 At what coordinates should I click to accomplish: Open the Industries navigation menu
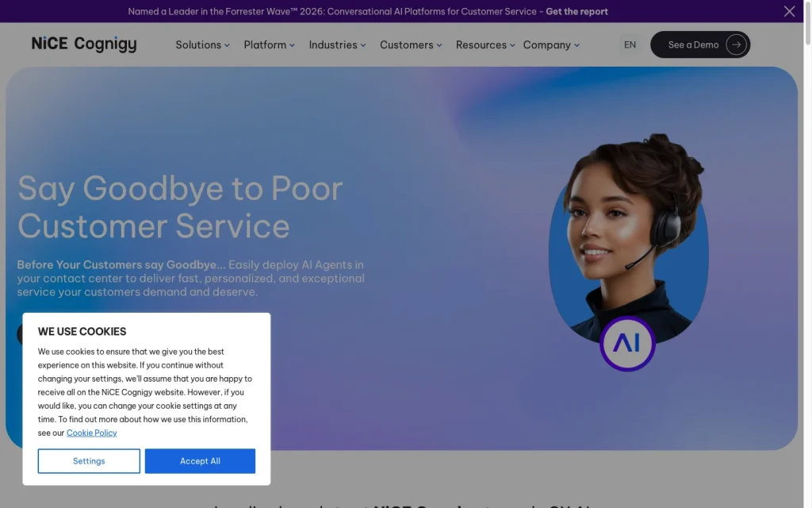[338, 45]
